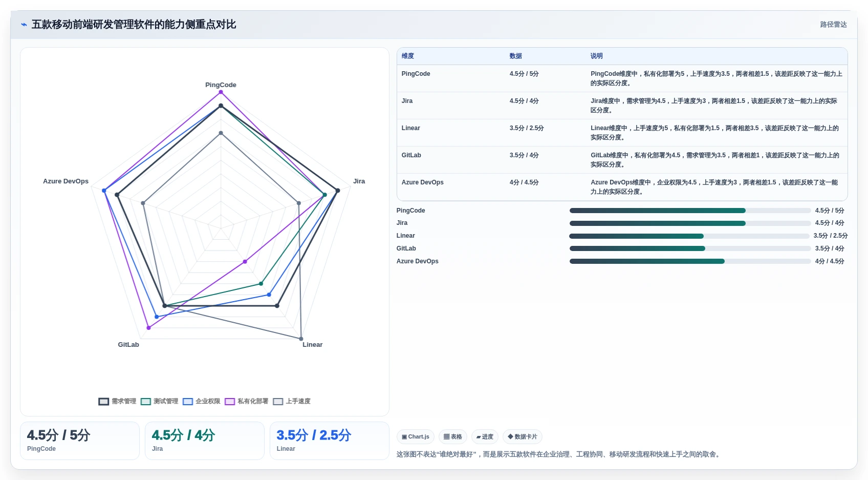
Task: Click the 进度 tag chip
Action: (x=484, y=437)
